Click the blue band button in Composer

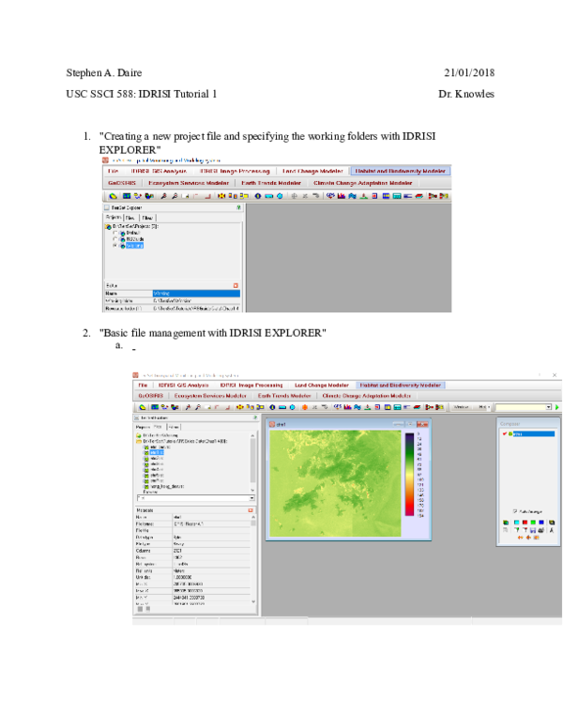tap(540, 522)
